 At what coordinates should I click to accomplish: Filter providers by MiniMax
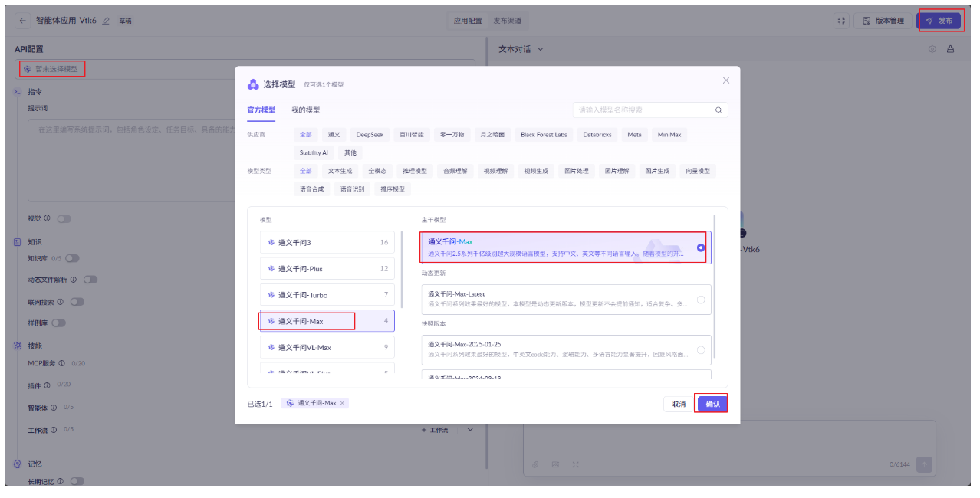click(x=669, y=134)
